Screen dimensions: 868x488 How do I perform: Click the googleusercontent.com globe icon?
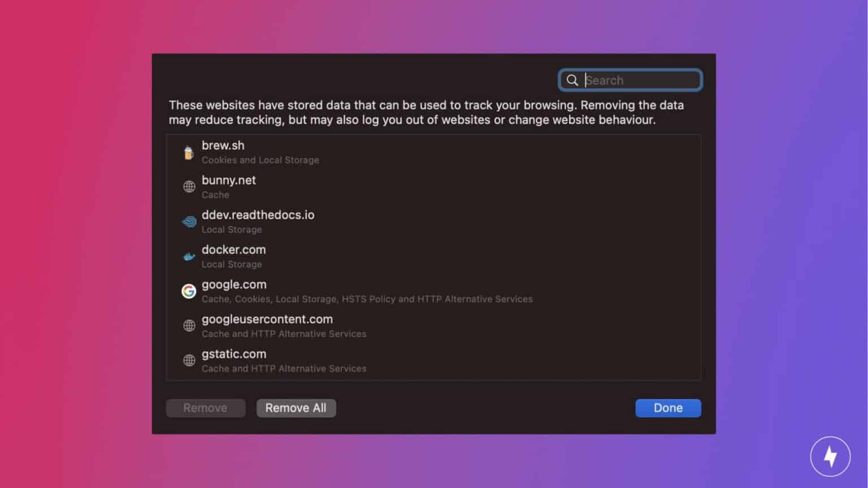click(x=189, y=325)
